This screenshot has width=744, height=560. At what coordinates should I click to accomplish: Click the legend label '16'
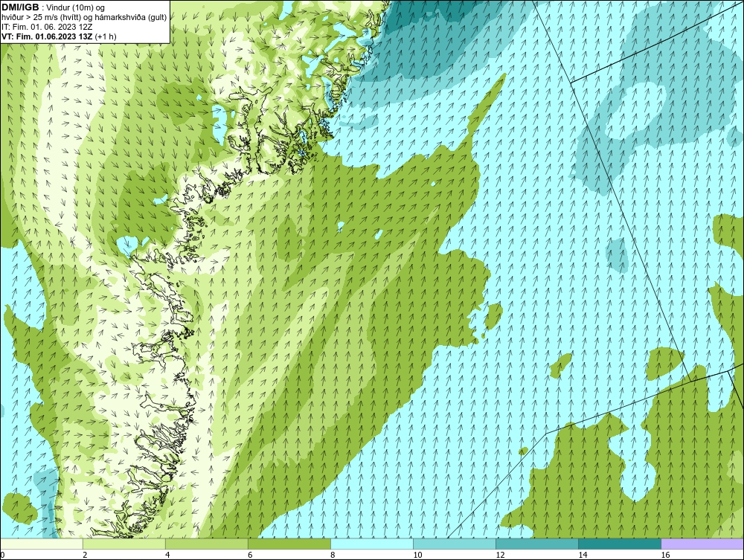click(664, 555)
